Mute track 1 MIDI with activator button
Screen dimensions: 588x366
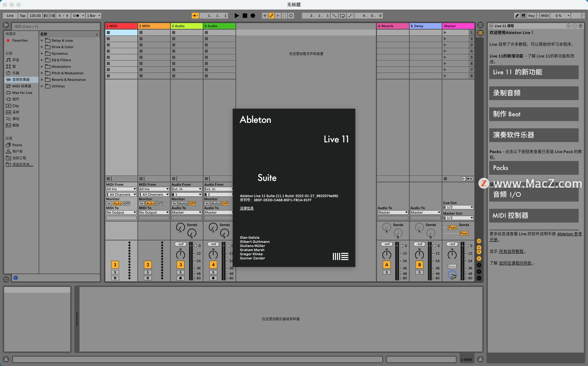(x=115, y=265)
